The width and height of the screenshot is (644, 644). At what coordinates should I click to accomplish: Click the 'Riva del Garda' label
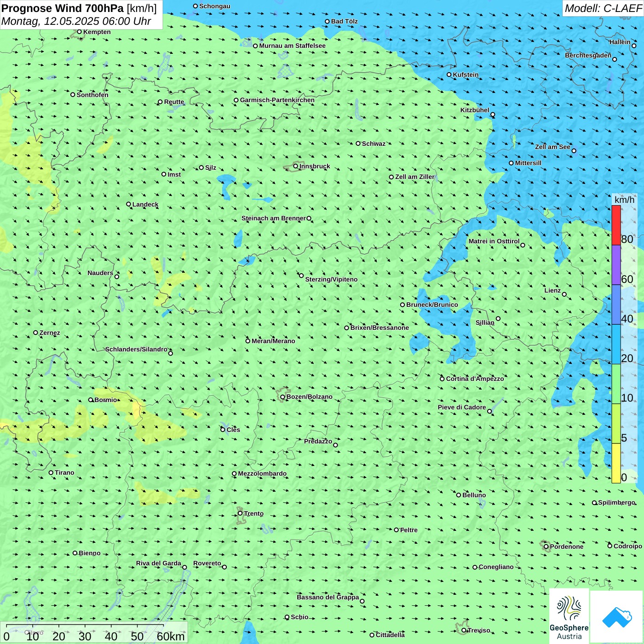coord(159,563)
